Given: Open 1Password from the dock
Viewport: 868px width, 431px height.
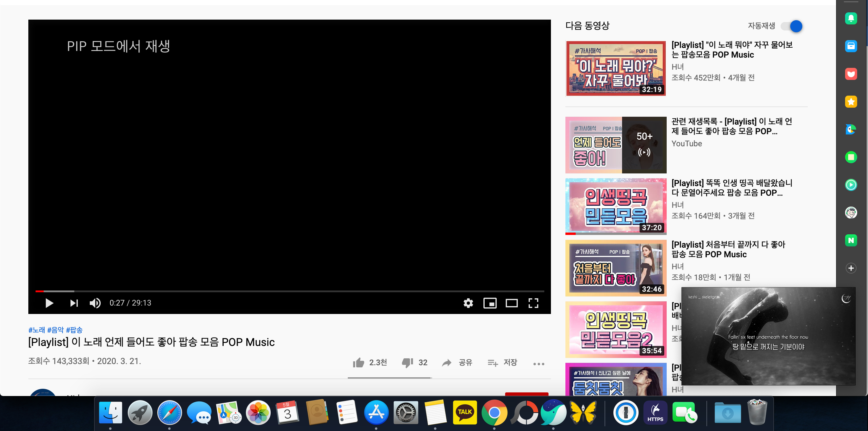Looking at the screenshot, I should (625, 412).
